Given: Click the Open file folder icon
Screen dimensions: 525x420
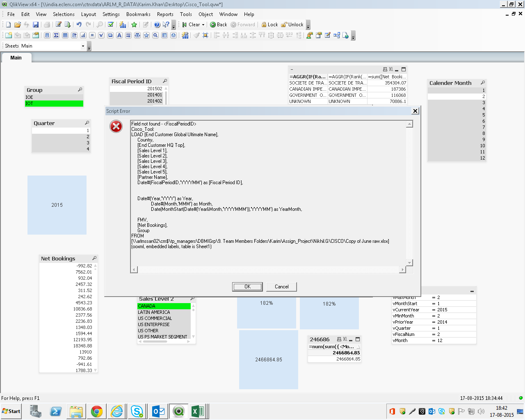Looking at the screenshot, I should point(17,25).
